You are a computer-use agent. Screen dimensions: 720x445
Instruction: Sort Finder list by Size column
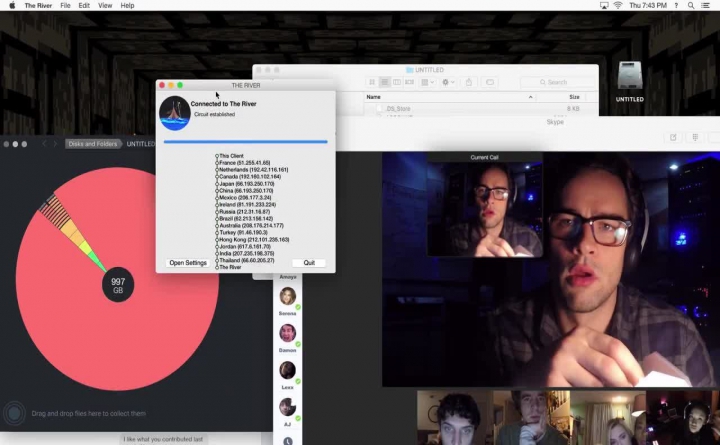coord(574,97)
